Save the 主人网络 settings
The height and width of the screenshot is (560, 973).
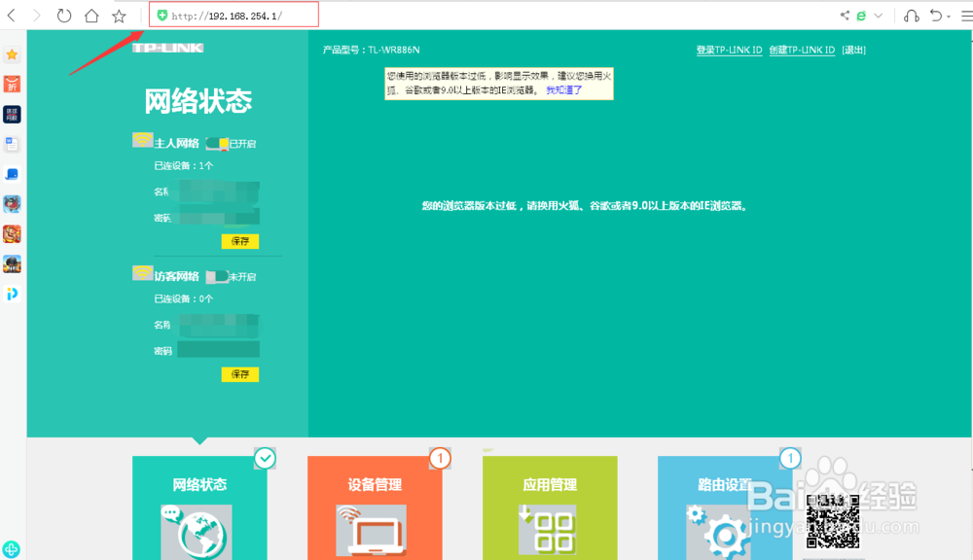pos(240,241)
